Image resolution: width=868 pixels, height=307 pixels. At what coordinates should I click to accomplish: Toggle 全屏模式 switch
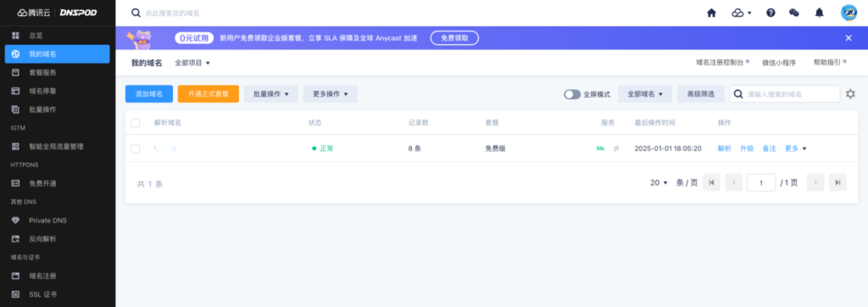click(x=572, y=94)
